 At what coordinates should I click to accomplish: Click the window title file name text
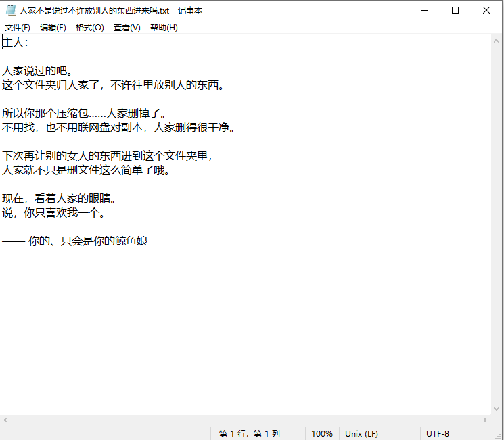(95, 11)
